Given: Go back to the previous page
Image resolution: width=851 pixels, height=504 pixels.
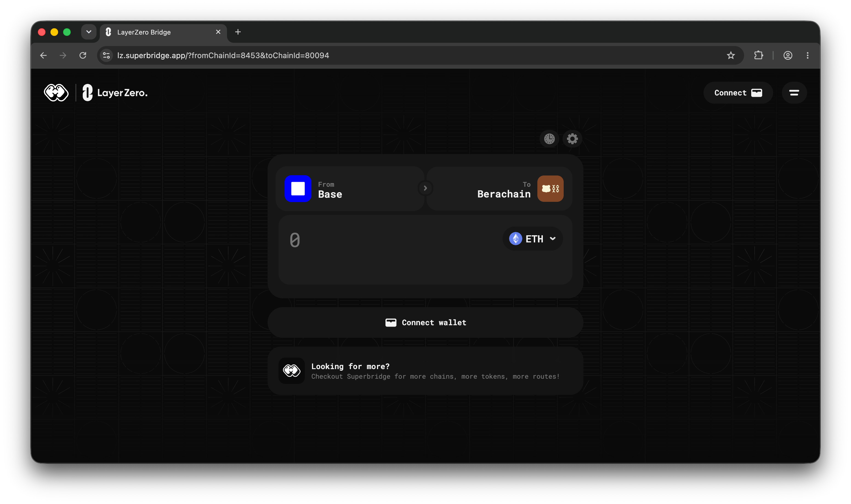Looking at the screenshot, I should pyautogui.click(x=43, y=55).
